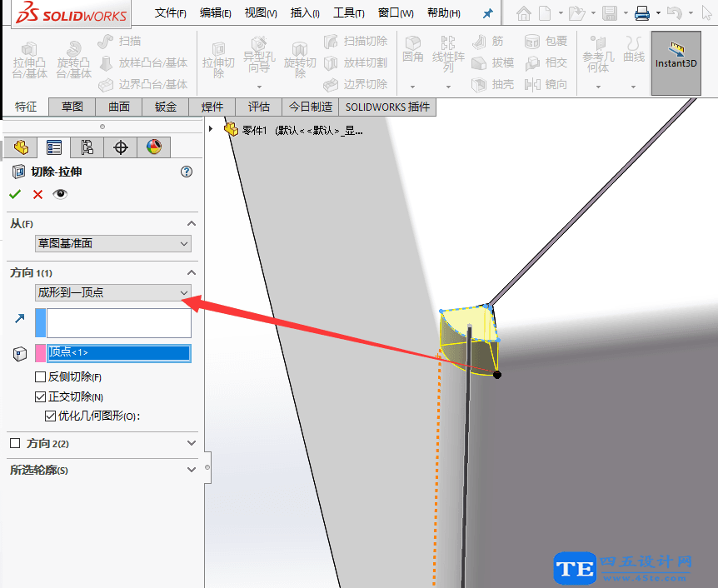
Task: Open the 草图基准面 start condition dropdown
Action: pyautogui.click(x=112, y=243)
